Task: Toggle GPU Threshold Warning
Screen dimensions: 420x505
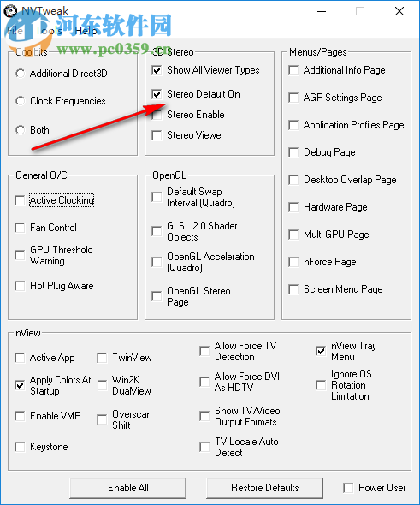Action: click(20, 255)
